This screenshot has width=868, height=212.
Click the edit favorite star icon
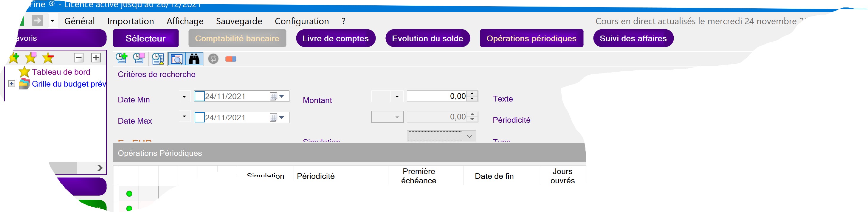click(x=31, y=58)
